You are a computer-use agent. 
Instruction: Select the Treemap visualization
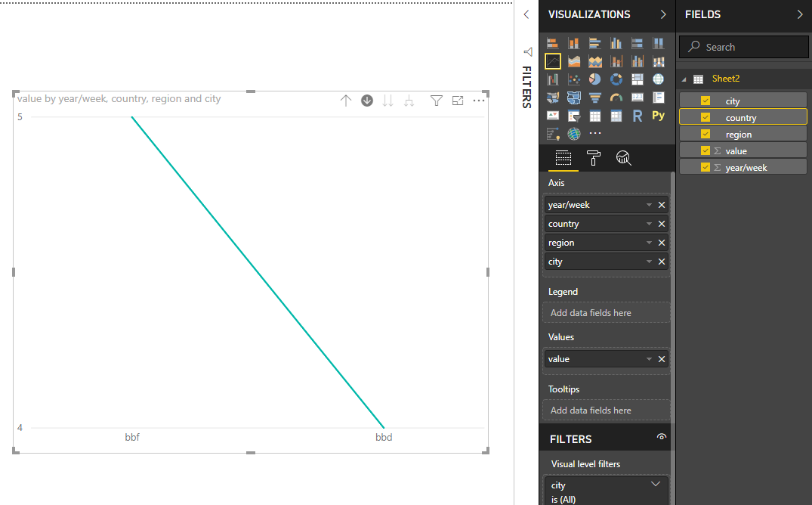tap(638, 79)
